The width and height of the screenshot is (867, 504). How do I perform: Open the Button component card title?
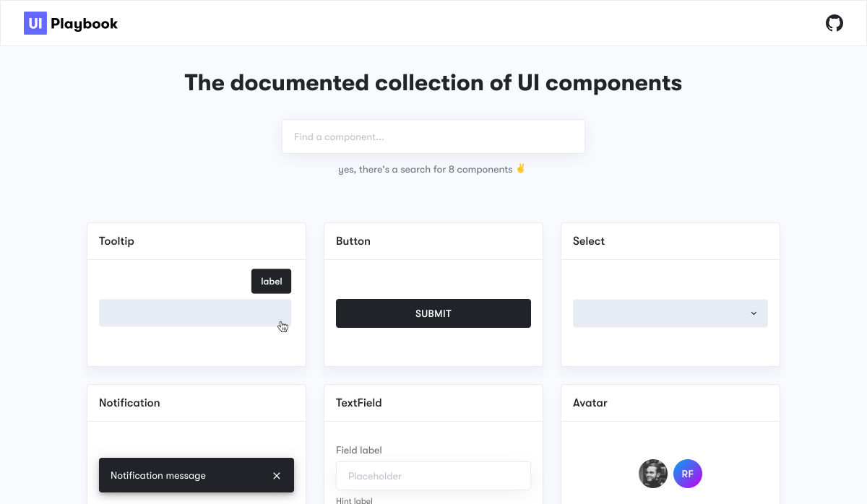pyautogui.click(x=353, y=241)
